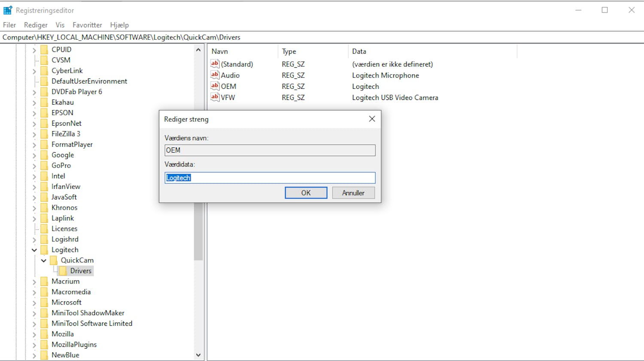Screen dimensions: 644x361
Task: Select the OEM value entry
Action: pyautogui.click(x=228, y=86)
